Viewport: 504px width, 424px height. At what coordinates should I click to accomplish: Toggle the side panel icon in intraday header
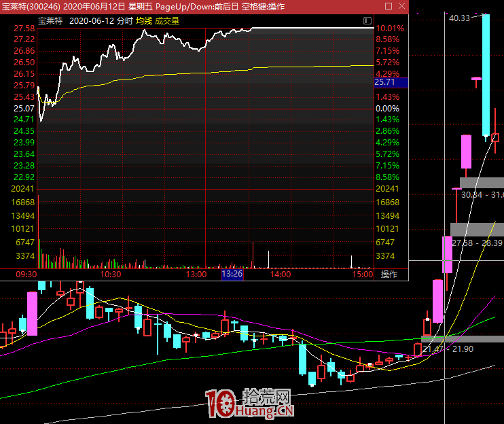click(367, 21)
